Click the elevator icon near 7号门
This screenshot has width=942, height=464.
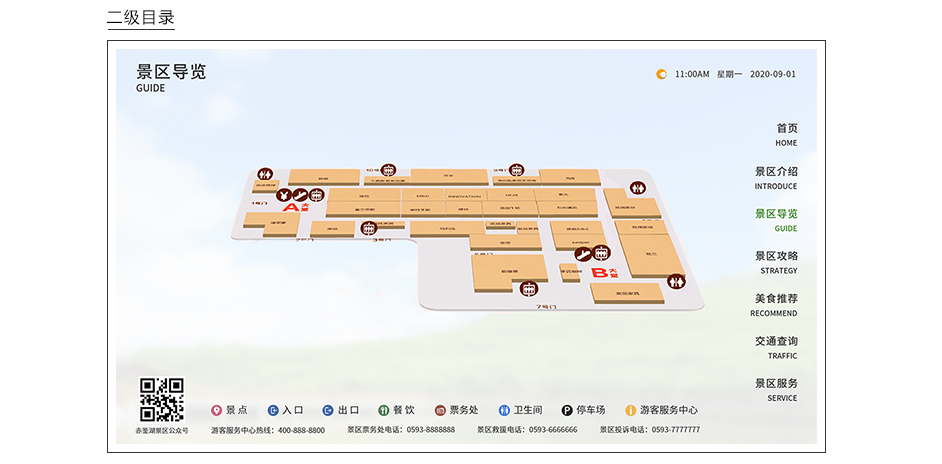[x=529, y=289]
